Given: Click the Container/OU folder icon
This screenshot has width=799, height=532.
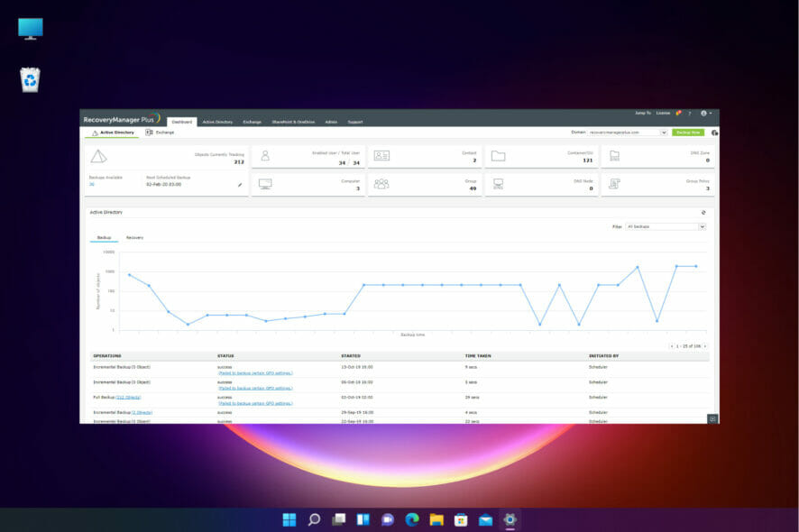Looking at the screenshot, I should (x=498, y=156).
